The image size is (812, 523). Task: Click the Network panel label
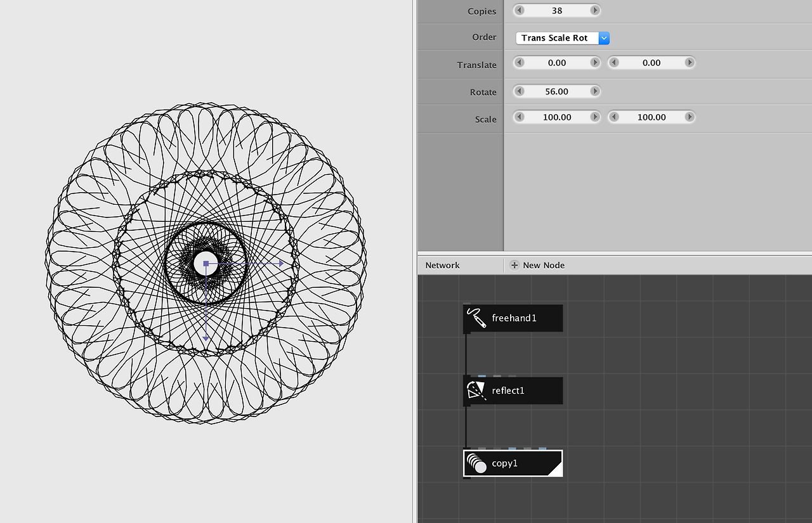[442, 265]
